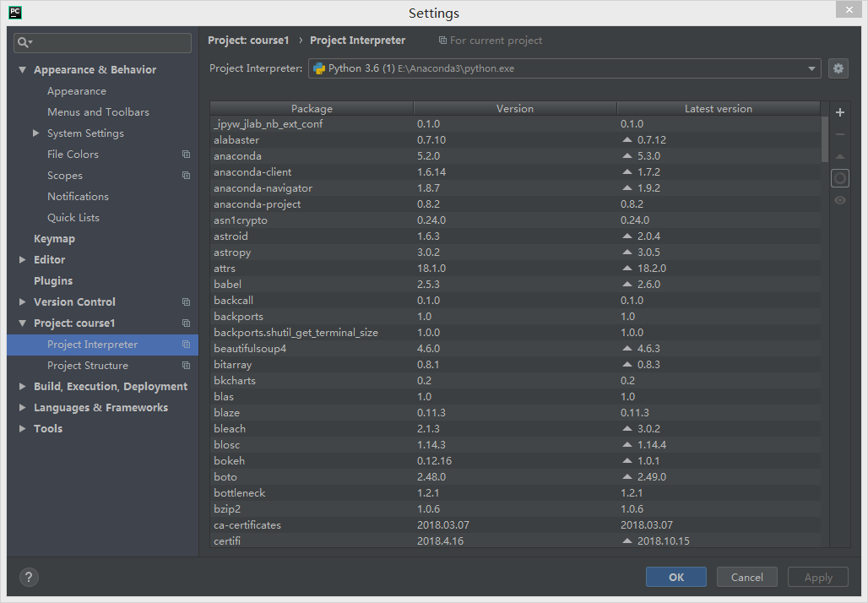The height and width of the screenshot is (603, 868).
Task: Click the project-level icon beside Project Structure
Action: 186,366
